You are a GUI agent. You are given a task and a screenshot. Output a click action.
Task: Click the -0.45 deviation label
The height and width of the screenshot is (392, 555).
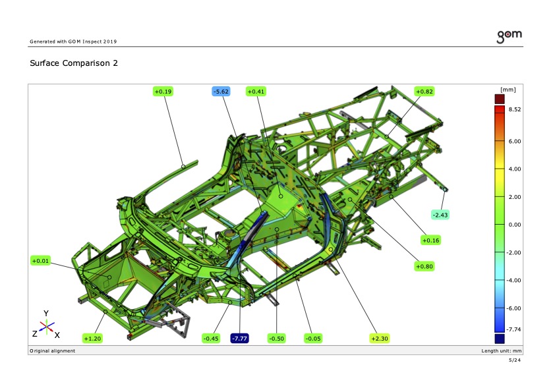(211, 339)
